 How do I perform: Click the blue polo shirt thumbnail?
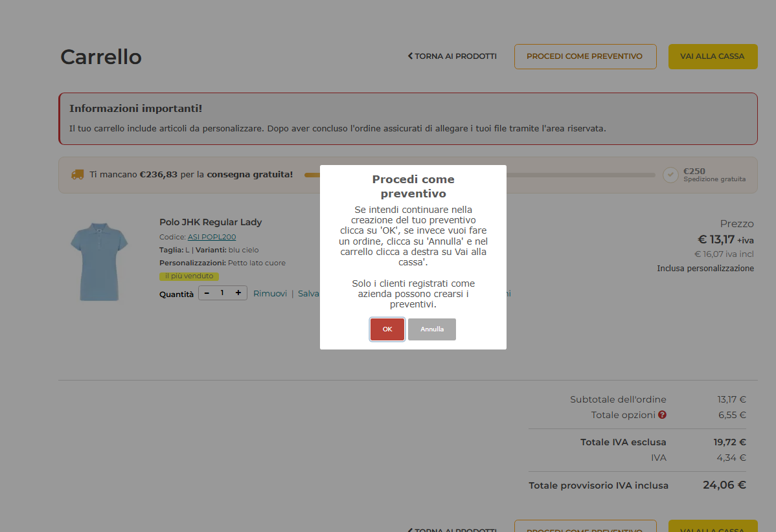coord(100,261)
